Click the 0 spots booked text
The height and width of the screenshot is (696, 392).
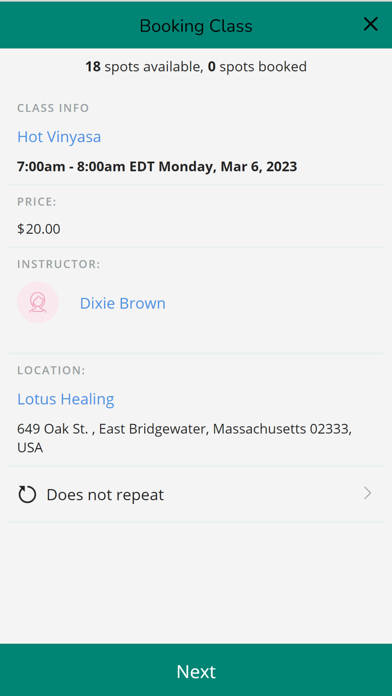pos(257,67)
